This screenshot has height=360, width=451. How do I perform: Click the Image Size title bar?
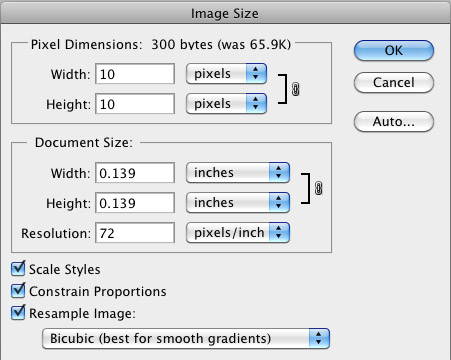[225, 13]
